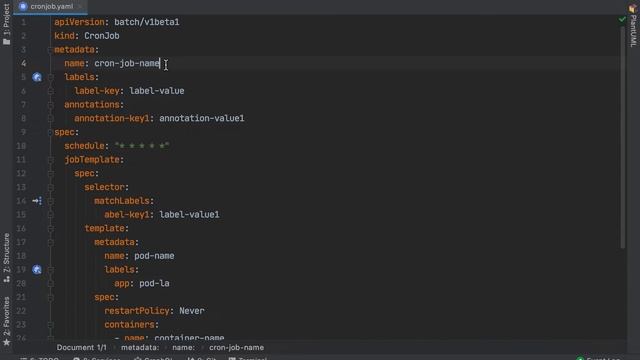640x360 pixels.
Task: Click the annotation-value1 text
Action: tap(202, 118)
